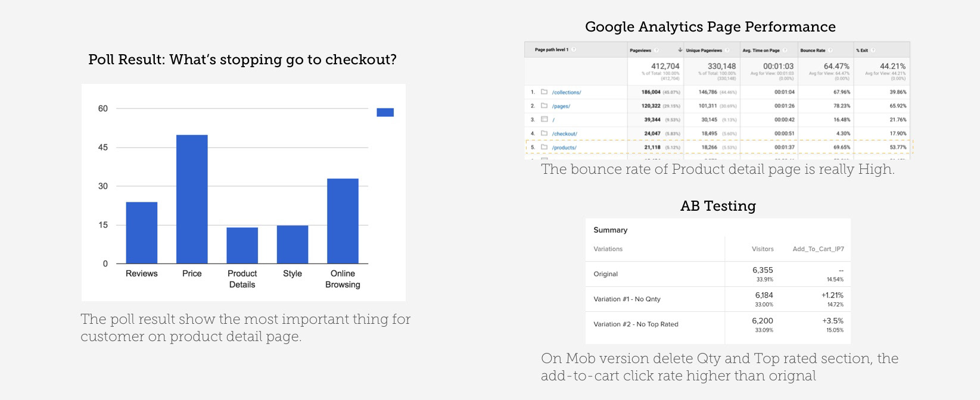Click the Add_To_Cart_IP7 column header

pyautogui.click(x=818, y=249)
